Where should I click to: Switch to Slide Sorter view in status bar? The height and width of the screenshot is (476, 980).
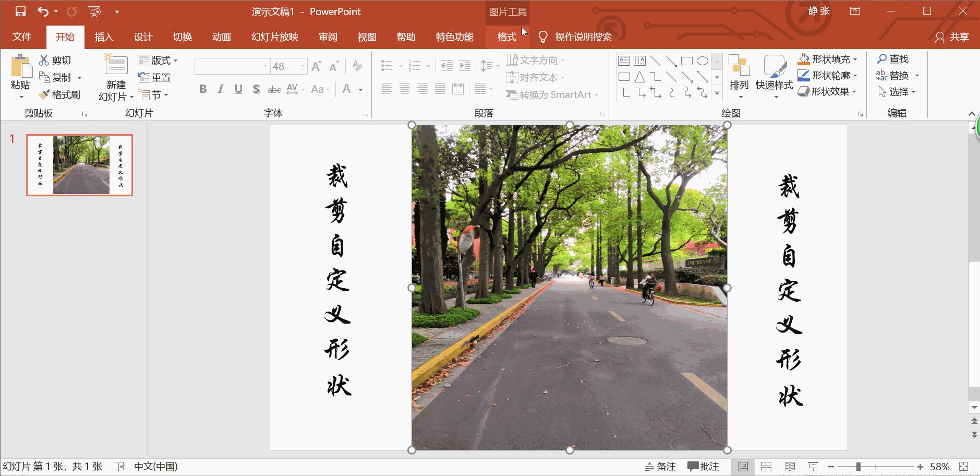767,466
